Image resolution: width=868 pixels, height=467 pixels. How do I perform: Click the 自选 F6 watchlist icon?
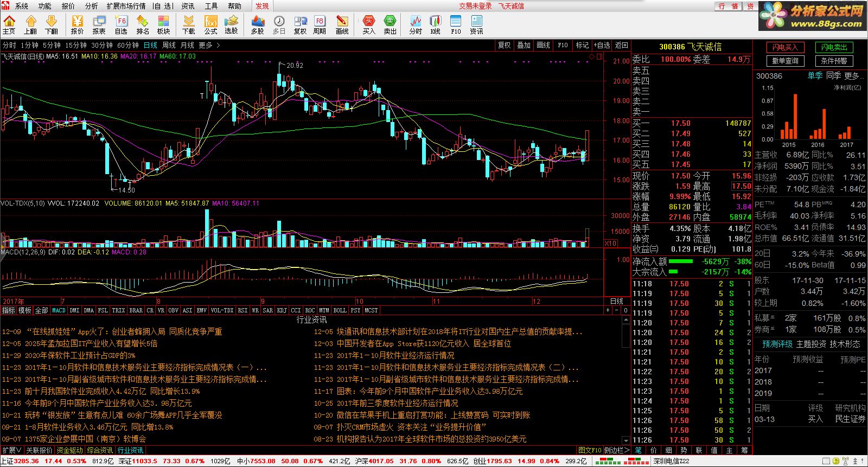point(121,25)
